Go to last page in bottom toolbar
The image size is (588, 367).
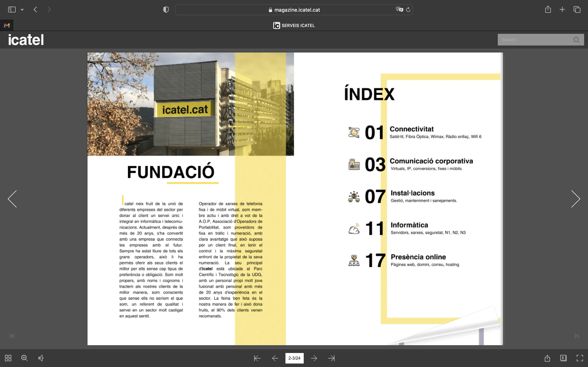tap(331, 358)
